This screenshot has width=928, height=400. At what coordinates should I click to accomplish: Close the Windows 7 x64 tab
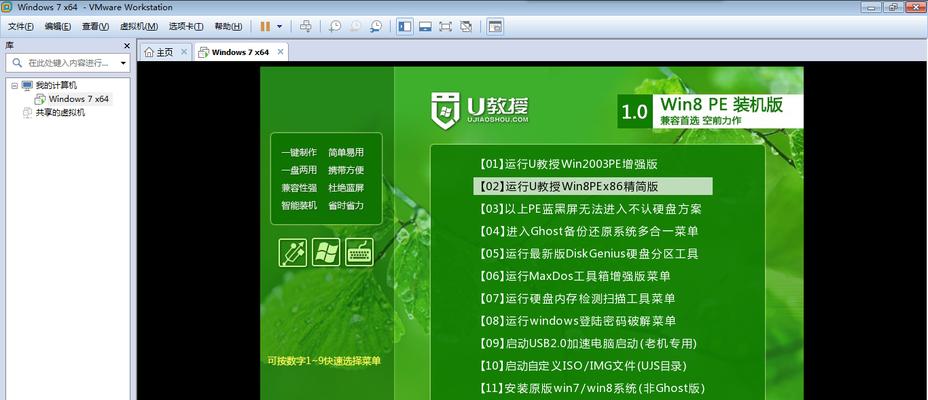click(x=281, y=52)
